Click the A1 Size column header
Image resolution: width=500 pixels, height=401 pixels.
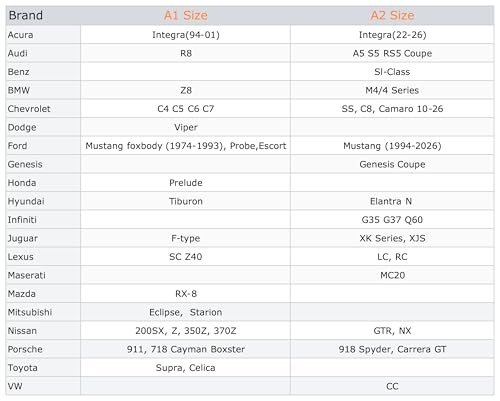pos(186,15)
